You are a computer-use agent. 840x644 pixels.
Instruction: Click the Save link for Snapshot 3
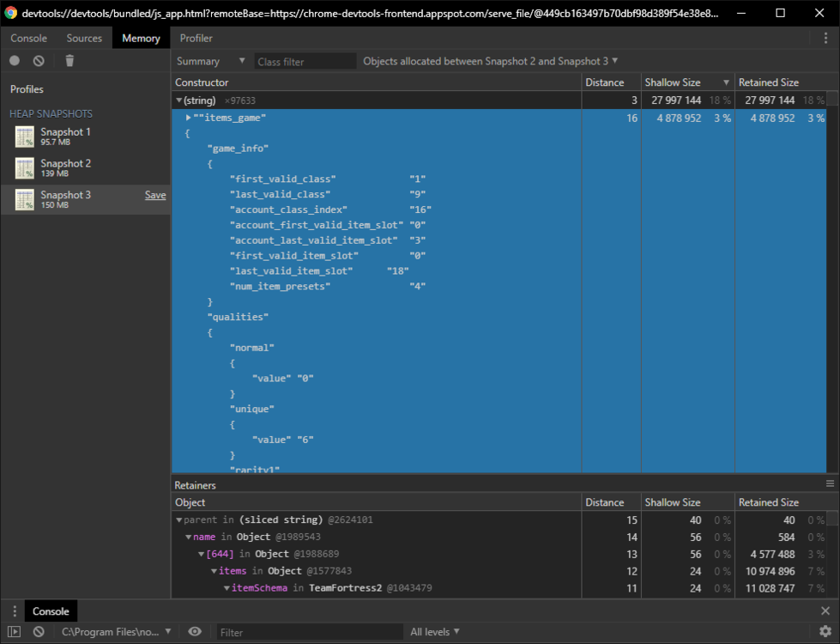pyautogui.click(x=155, y=195)
